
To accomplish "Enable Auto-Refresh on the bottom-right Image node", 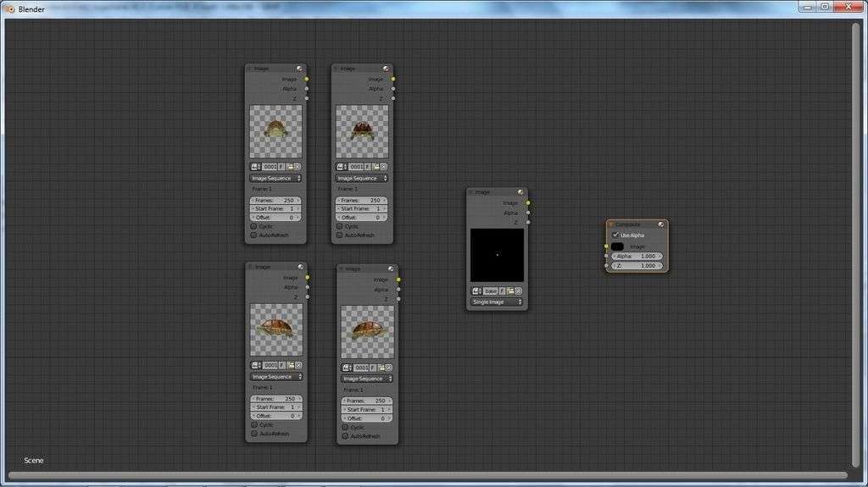I will coord(345,435).
